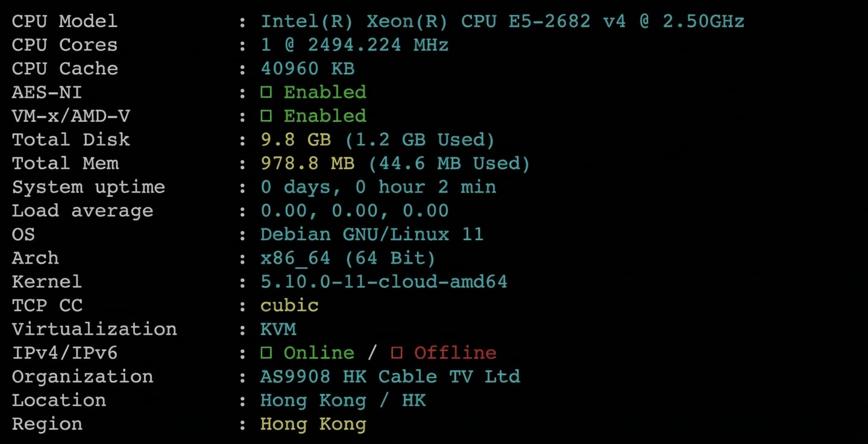868x444 pixels.
Task: Click the load average numbers
Action: pyautogui.click(x=354, y=211)
